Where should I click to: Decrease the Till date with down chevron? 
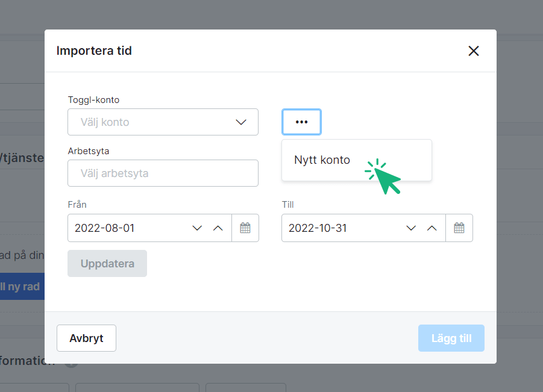pos(411,228)
